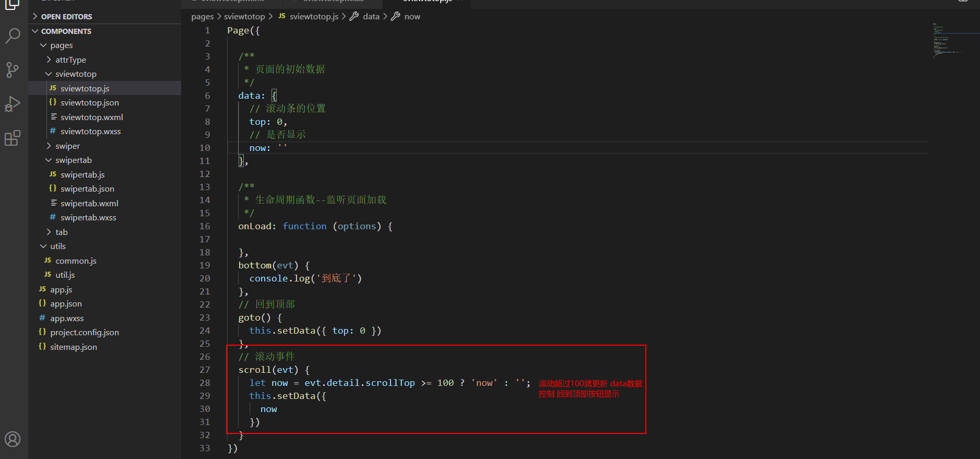Expand the OPEN EDITORS section
This screenshot has height=459, width=980.
(x=104, y=17)
